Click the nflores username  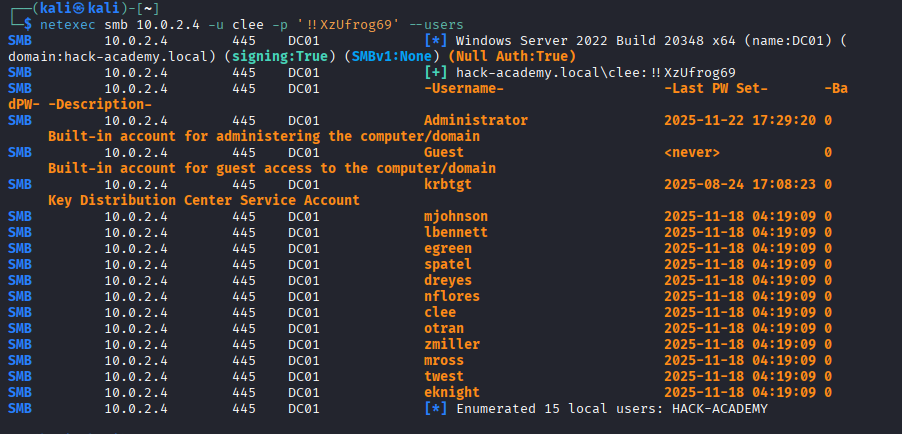click(x=452, y=296)
